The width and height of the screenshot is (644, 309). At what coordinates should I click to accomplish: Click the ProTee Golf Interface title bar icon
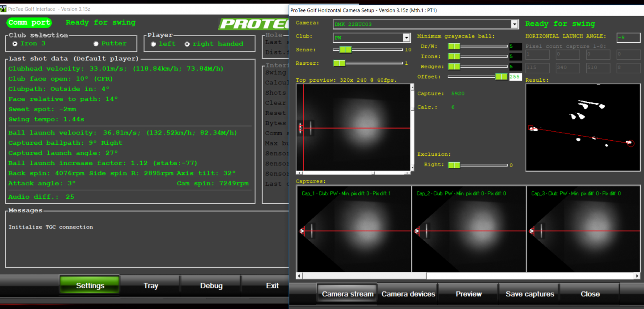click(4, 9)
